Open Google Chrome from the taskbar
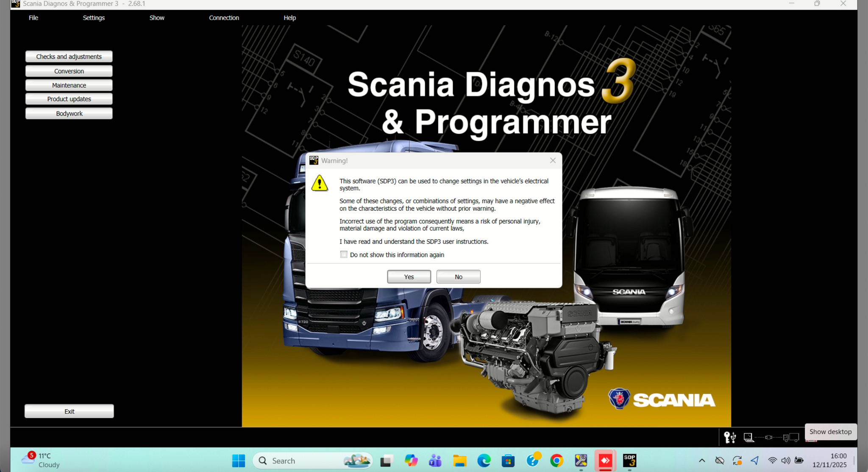Screen dimensions: 868x472 [x=556, y=461]
